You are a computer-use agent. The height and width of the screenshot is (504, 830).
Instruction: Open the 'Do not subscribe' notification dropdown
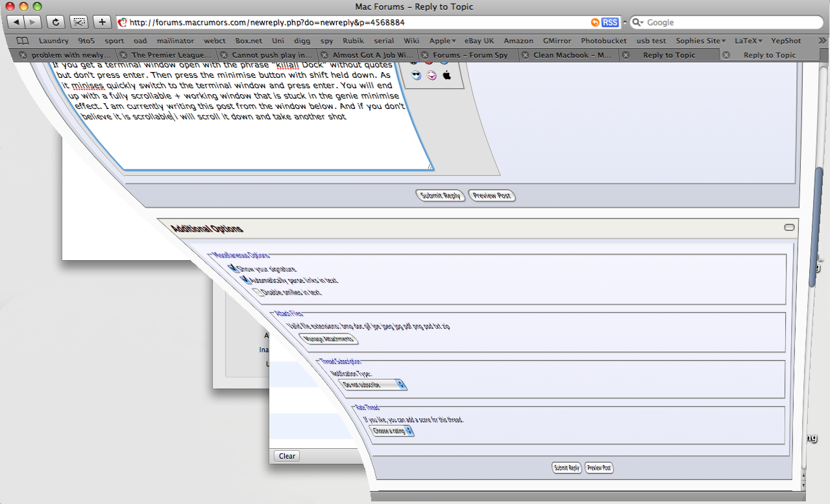(374, 385)
